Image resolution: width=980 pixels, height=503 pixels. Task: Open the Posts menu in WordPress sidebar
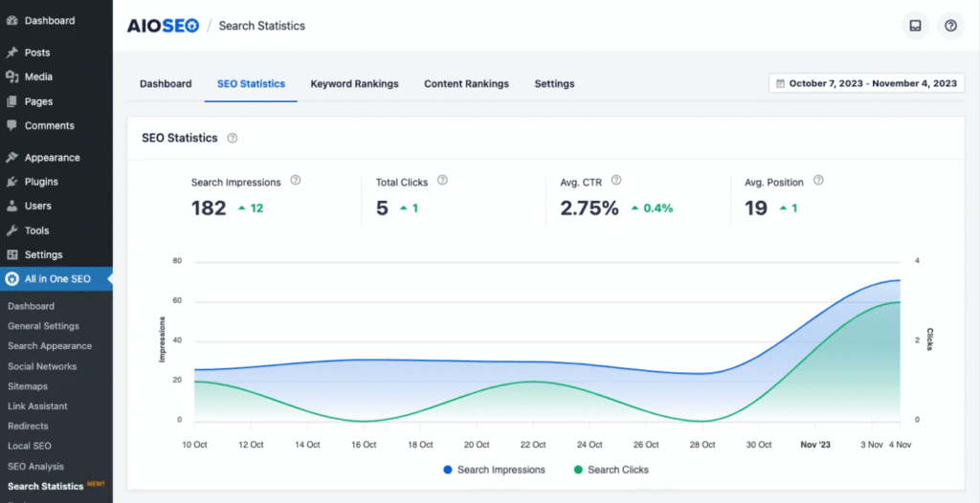pyautogui.click(x=37, y=53)
